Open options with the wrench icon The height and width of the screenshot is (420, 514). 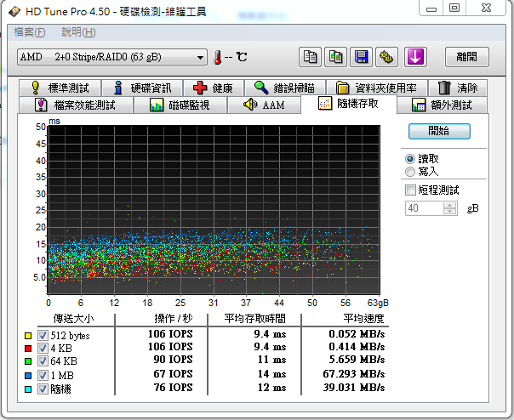click(x=386, y=57)
